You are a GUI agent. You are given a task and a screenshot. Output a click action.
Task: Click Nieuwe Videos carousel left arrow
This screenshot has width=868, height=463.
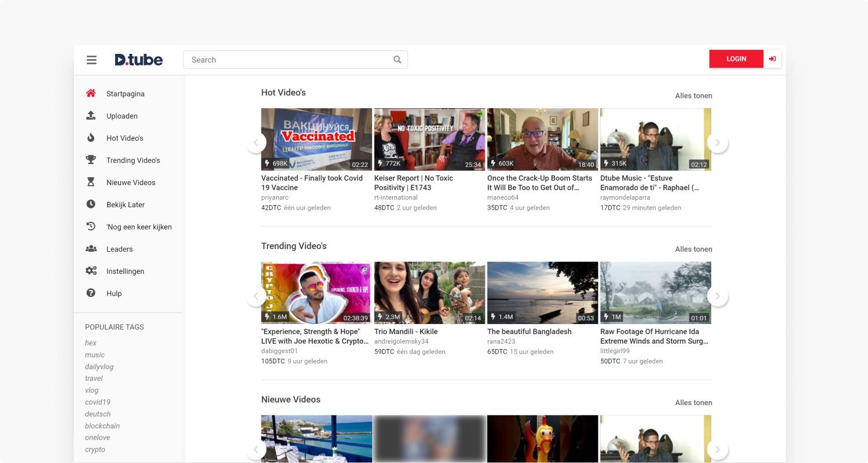[x=256, y=449]
